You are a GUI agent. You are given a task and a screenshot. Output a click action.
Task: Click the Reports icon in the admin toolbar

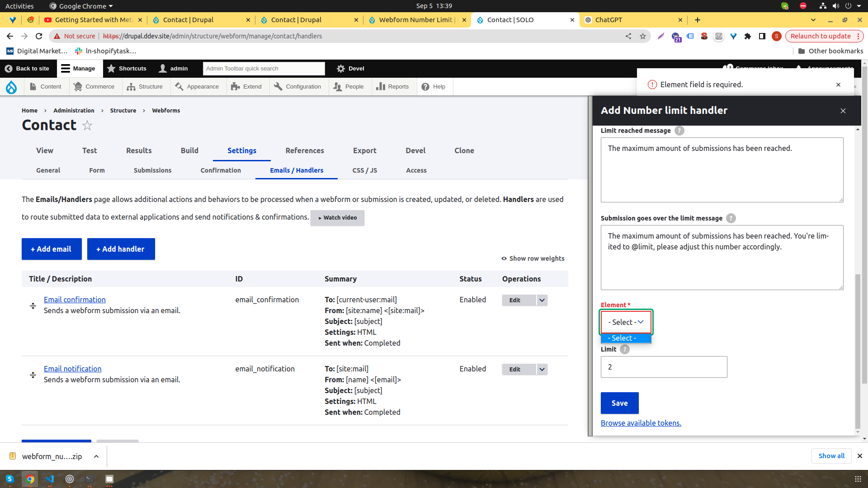click(381, 86)
